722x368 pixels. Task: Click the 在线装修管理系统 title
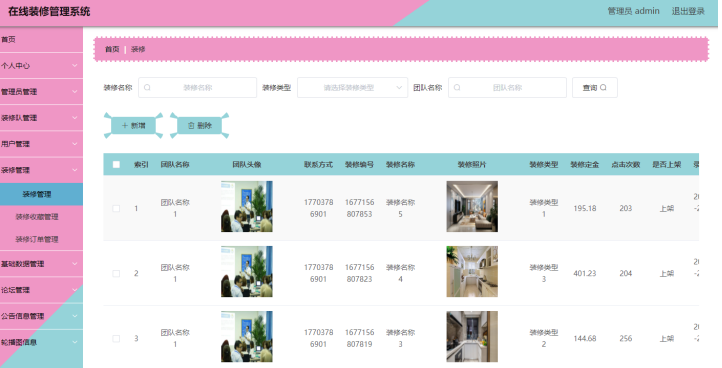pos(49,12)
